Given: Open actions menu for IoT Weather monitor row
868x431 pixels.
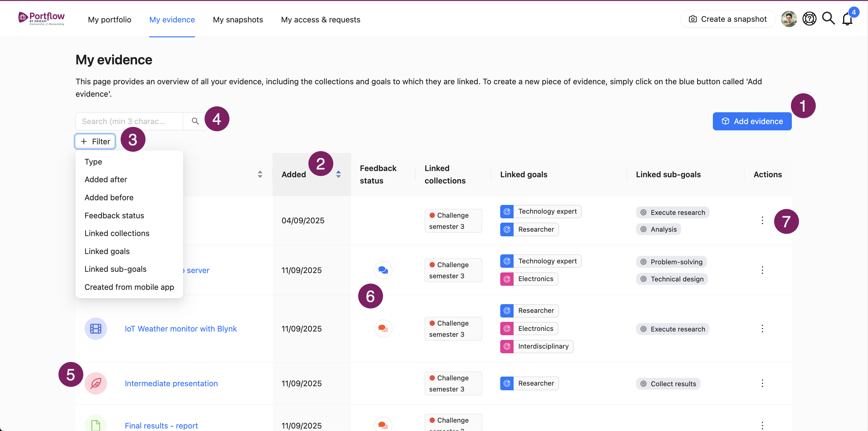Looking at the screenshot, I should click(x=762, y=329).
